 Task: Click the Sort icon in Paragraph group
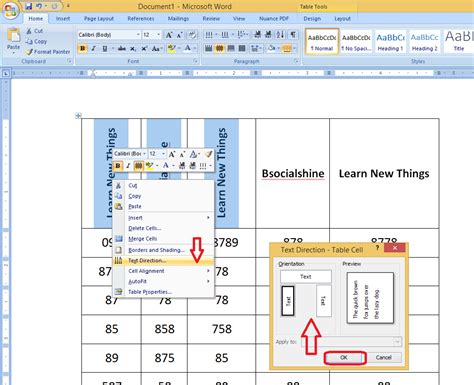(x=280, y=34)
